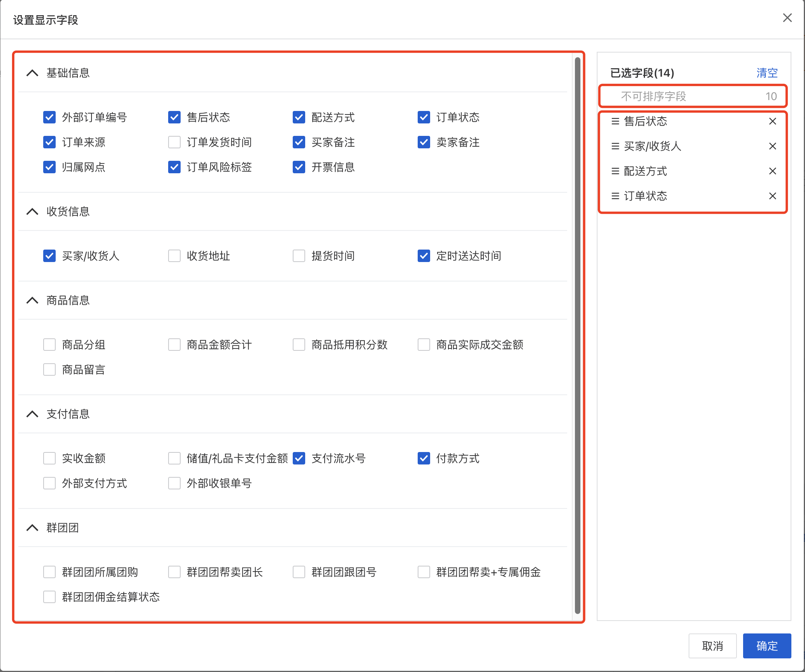This screenshot has height=672, width=805.
Task: Enable 群团团跟团号 checkbox
Action: pos(299,572)
